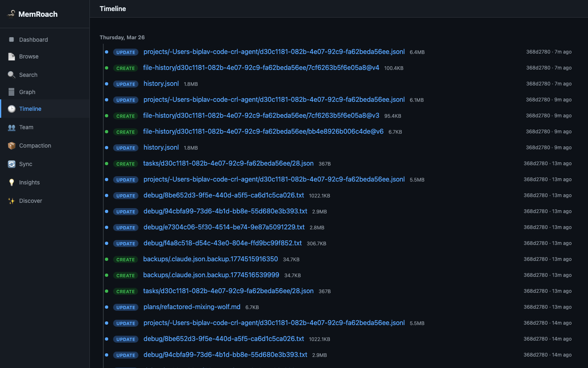This screenshot has width=588, height=368.
Task: Click UPDATE badge on debug/f4a8c518 row
Action: [126, 244]
